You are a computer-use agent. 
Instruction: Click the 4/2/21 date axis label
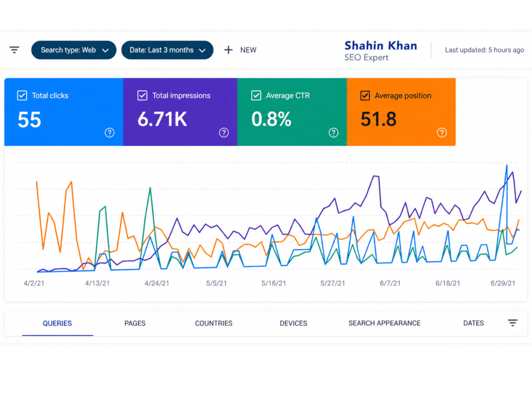pyautogui.click(x=34, y=284)
